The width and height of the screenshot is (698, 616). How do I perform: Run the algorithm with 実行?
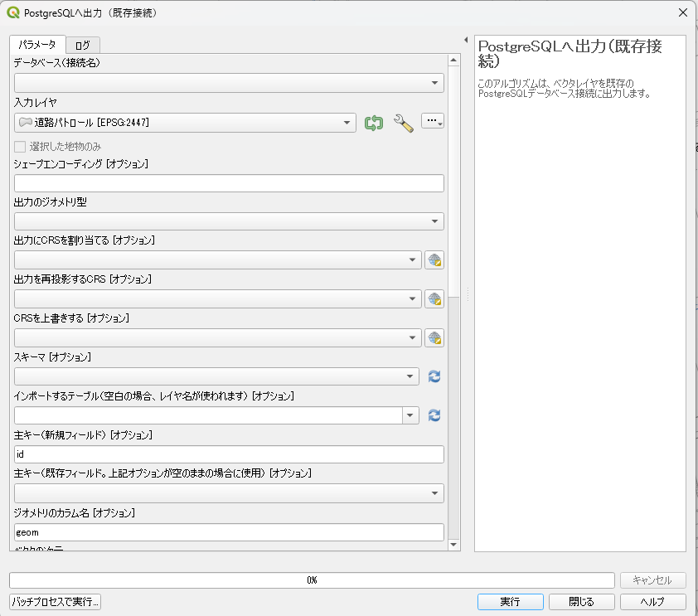click(x=510, y=601)
